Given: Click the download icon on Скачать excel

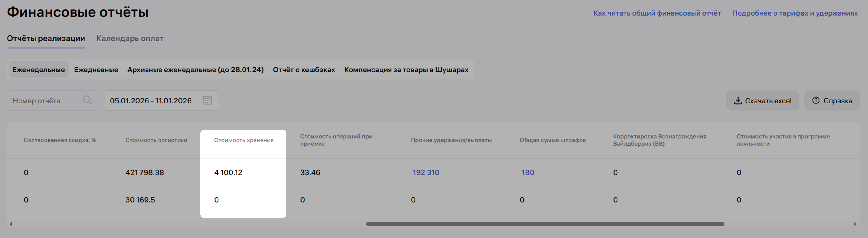Looking at the screenshot, I should point(738,101).
